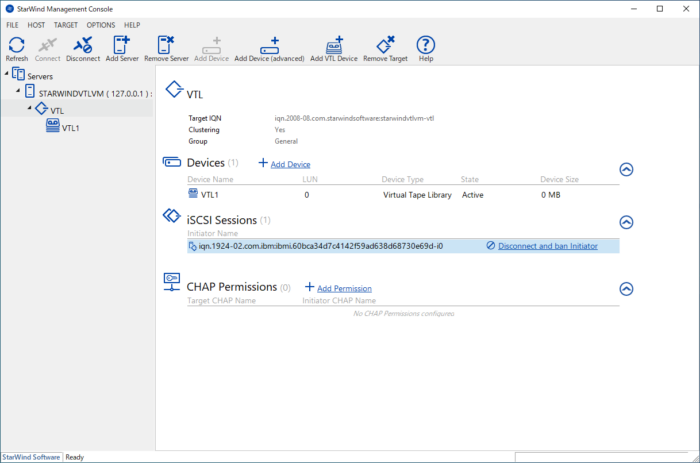Click the STARWINDVTLVM server icon in tree
The height and width of the screenshot is (463, 700).
click(x=29, y=91)
